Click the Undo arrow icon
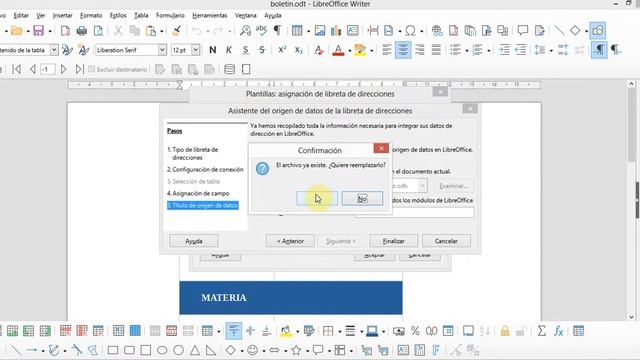Screen dimensions: 640x360 (197, 31)
